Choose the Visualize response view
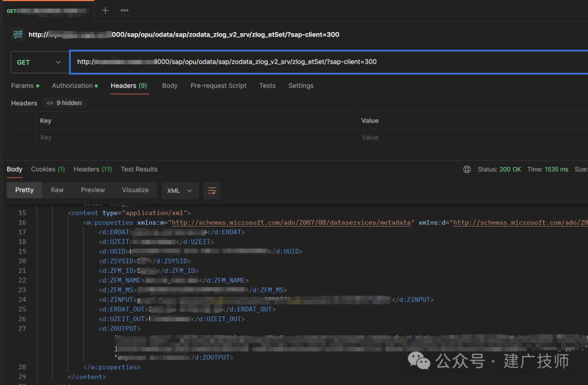Viewport: 588px width, 385px height. (x=136, y=190)
